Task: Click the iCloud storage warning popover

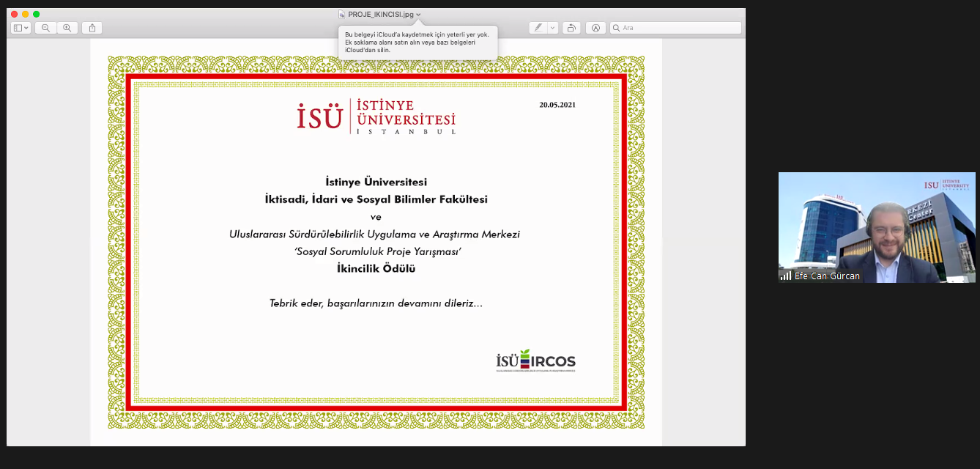Action: [417, 43]
